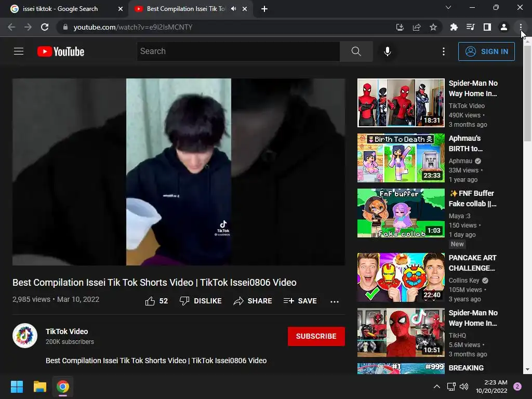
Task: Share this page from the address bar
Action: coord(417,27)
